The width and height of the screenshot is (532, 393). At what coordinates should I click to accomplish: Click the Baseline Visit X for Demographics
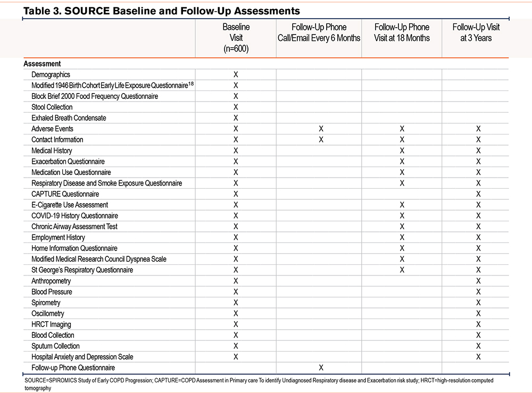[236, 74]
